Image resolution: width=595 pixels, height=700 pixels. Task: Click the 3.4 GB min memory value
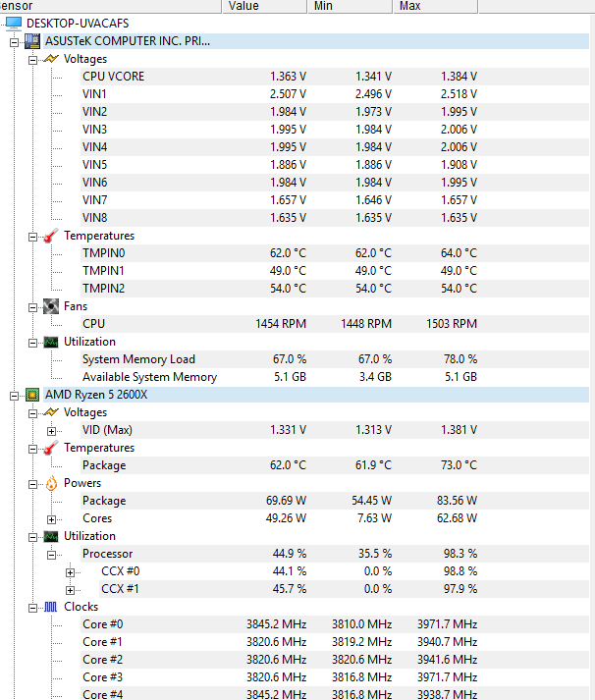[x=375, y=377]
